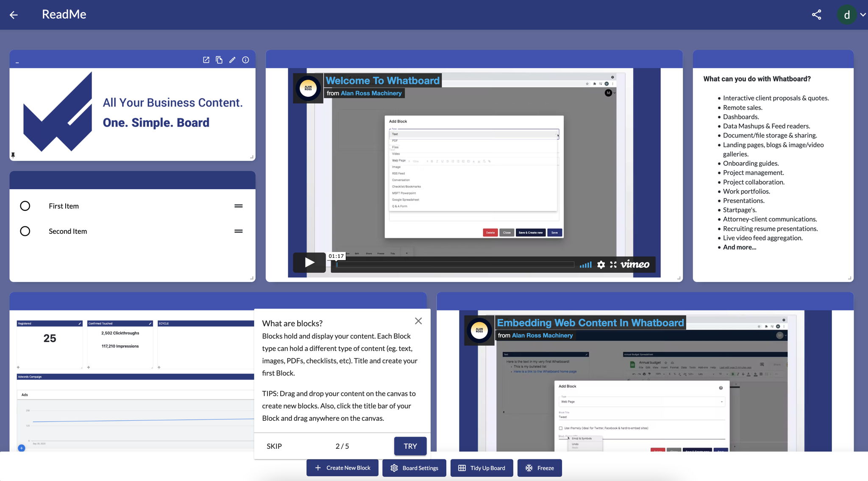The width and height of the screenshot is (868, 481).
Task: Click the 2 / 5 step indicator
Action: tap(342, 446)
